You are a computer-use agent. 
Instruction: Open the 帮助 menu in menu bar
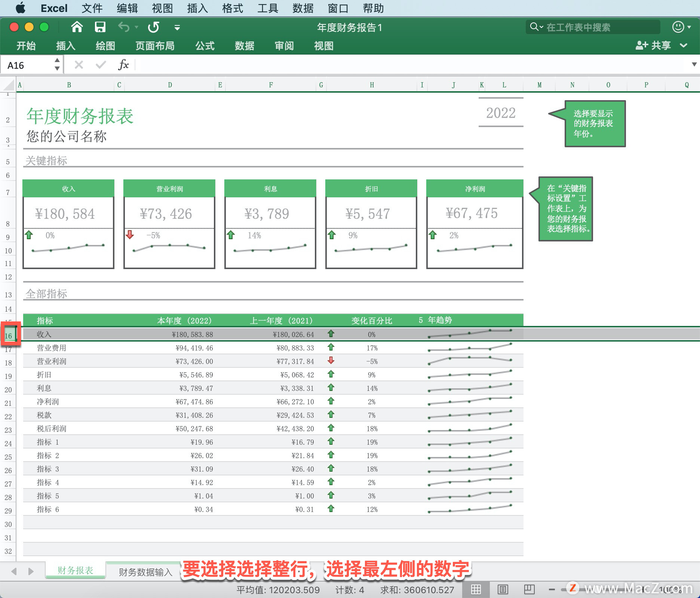click(373, 8)
